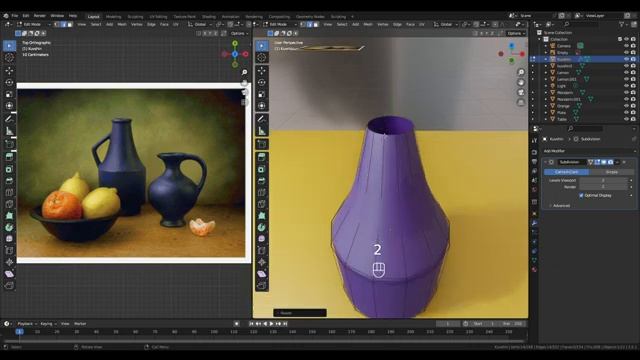
Task: Select the Smooth tool in right viewport toolbar
Action: [x=262, y=239]
